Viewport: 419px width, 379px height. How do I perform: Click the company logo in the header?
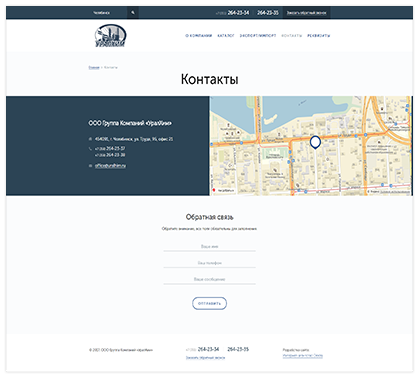pyautogui.click(x=110, y=35)
